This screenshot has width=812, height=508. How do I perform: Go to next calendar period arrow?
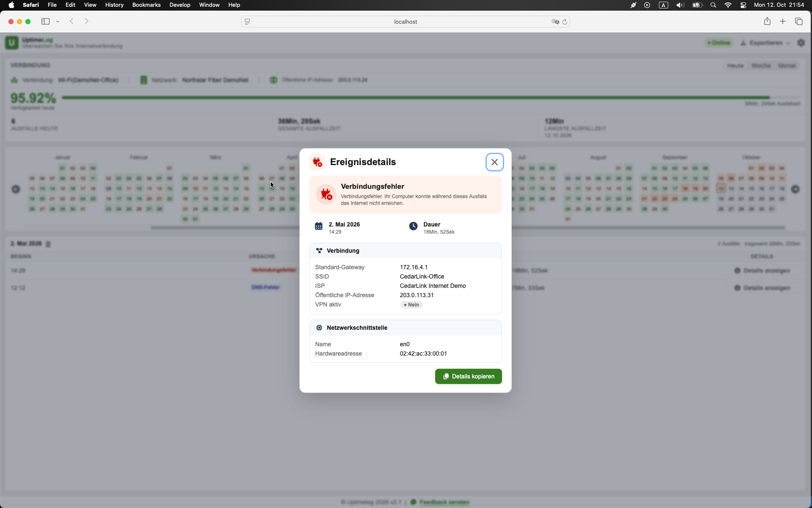tap(796, 189)
